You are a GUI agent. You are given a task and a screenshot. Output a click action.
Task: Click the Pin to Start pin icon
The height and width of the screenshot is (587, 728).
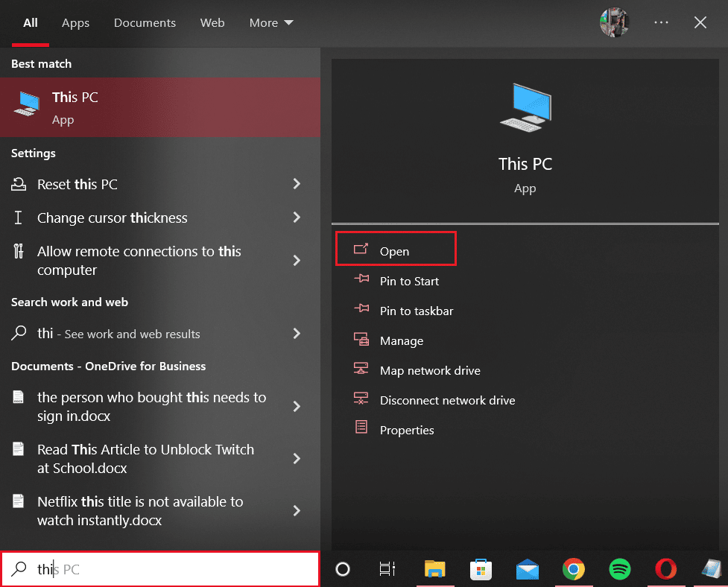click(361, 279)
